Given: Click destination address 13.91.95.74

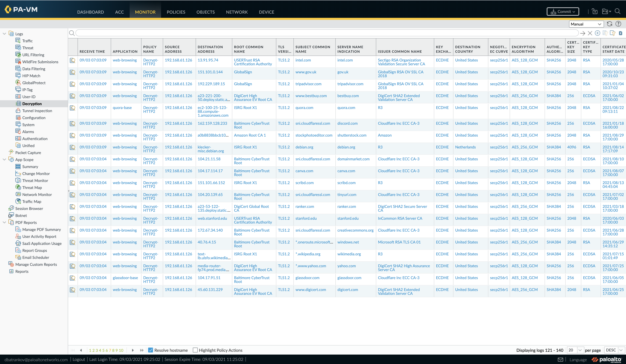Looking at the screenshot, I should 208,60.
